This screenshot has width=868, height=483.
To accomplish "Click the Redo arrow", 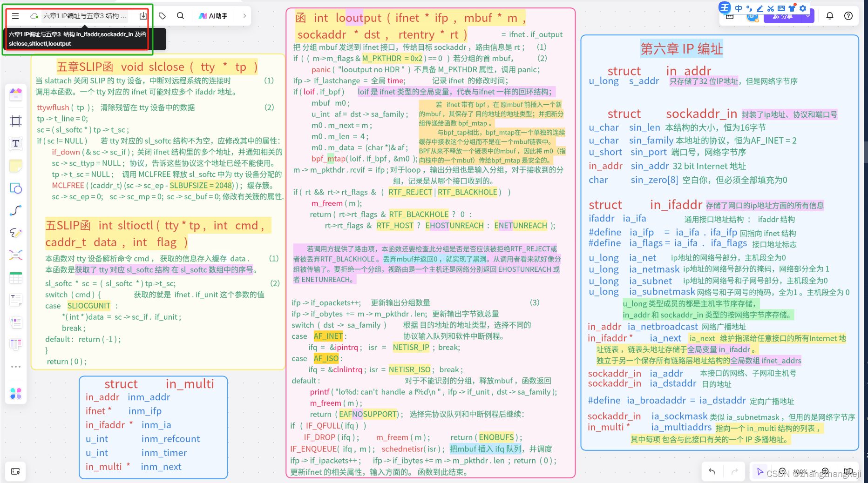I will 734,471.
